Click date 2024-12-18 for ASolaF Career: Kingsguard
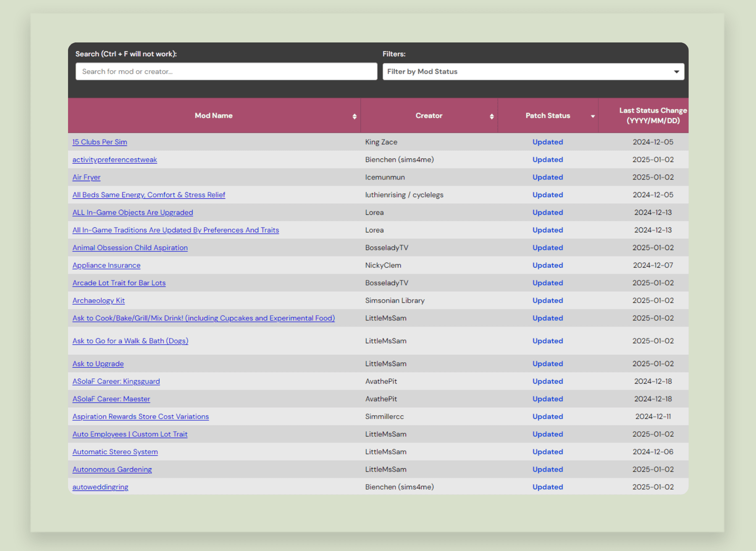This screenshot has height=551, width=756. coord(653,382)
